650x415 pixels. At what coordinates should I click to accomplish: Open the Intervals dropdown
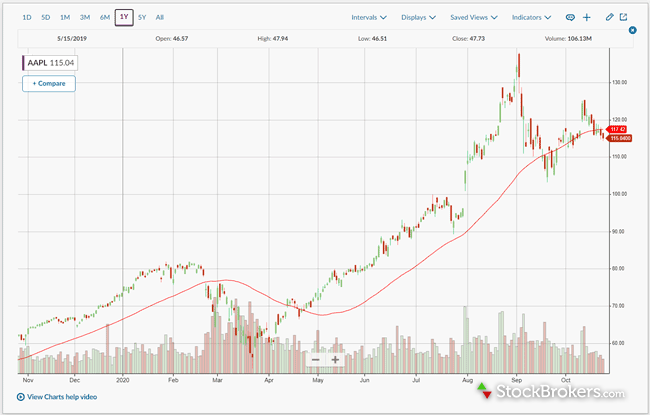coord(369,17)
